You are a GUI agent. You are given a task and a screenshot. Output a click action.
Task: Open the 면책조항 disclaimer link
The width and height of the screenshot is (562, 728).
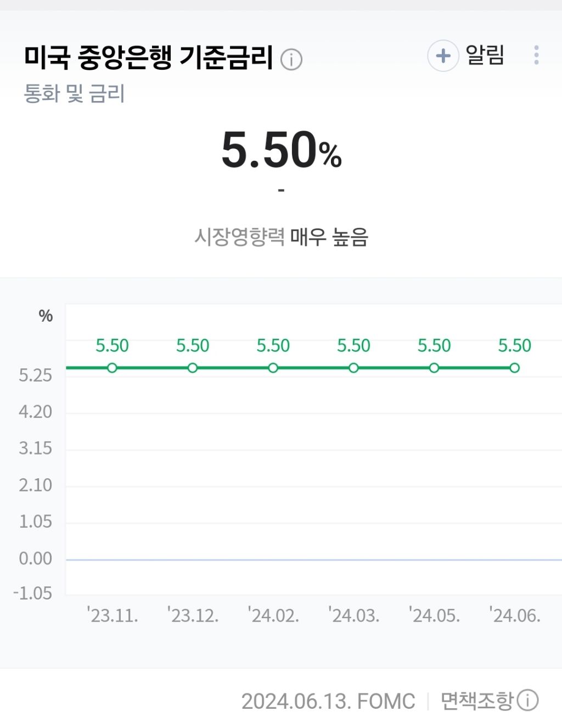click(477, 701)
